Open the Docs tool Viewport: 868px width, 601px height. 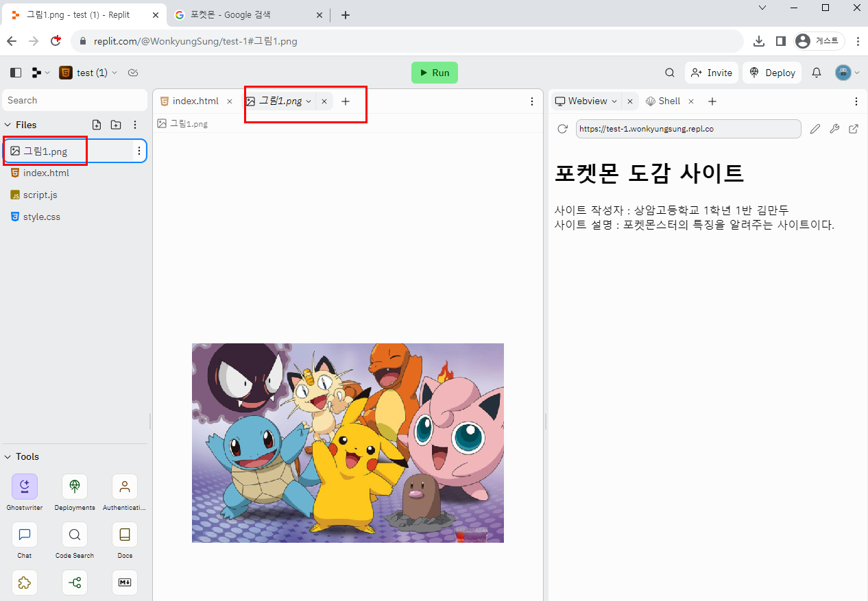[x=125, y=540]
